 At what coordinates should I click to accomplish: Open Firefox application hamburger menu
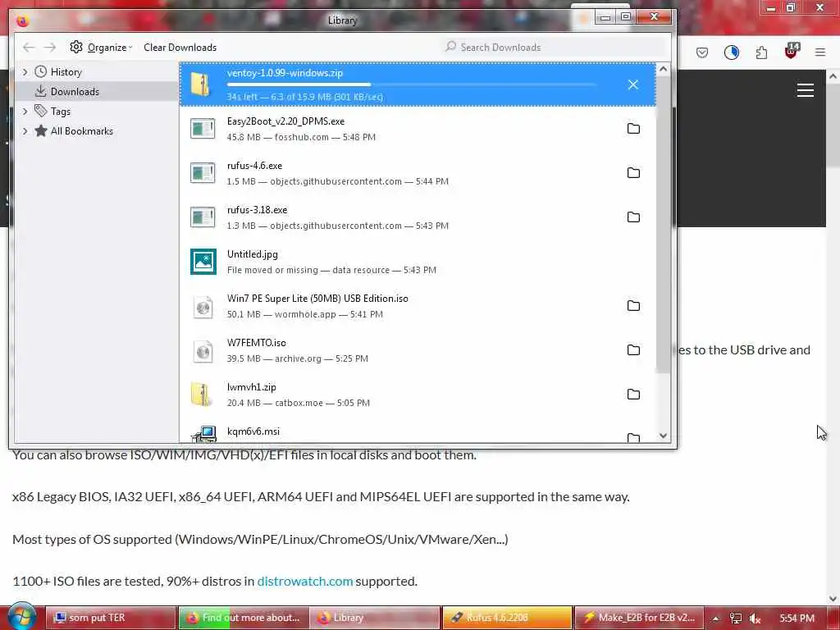[x=820, y=52]
